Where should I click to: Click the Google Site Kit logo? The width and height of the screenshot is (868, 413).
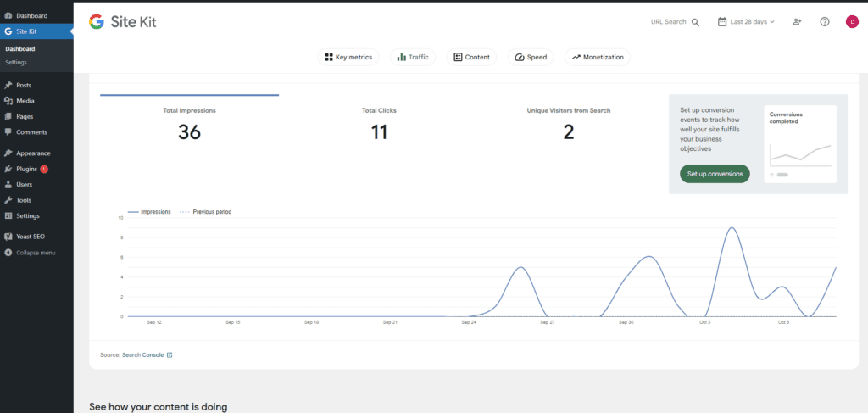(122, 22)
